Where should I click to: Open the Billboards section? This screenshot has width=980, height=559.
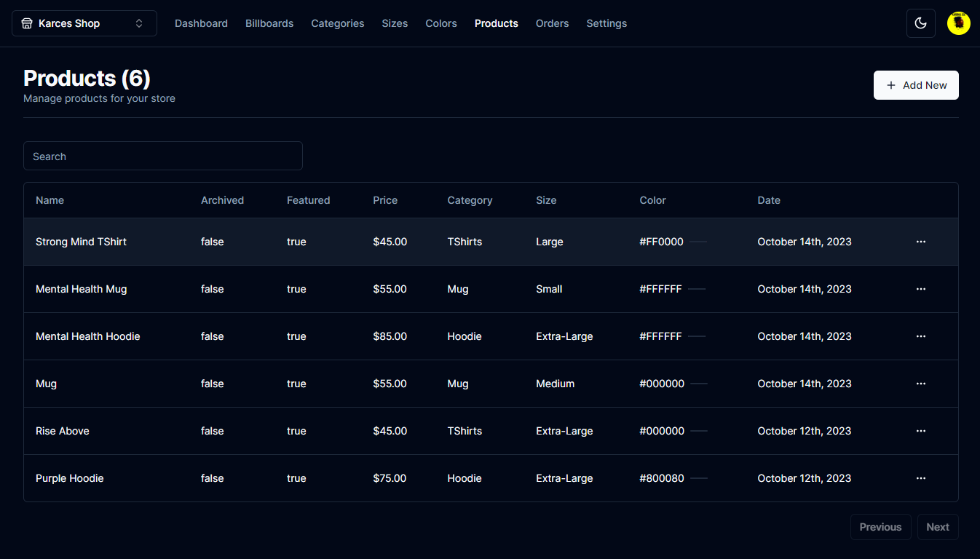[269, 23]
